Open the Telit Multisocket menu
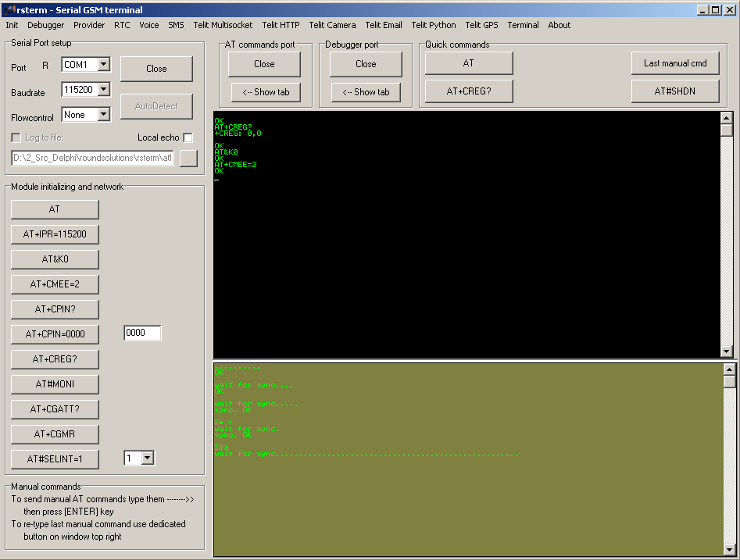740x560 pixels. (x=223, y=25)
